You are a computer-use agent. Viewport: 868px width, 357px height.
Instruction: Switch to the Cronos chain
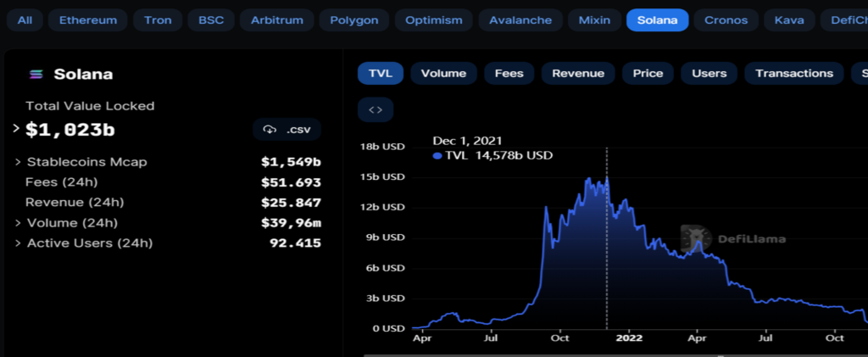[x=726, y=20]
